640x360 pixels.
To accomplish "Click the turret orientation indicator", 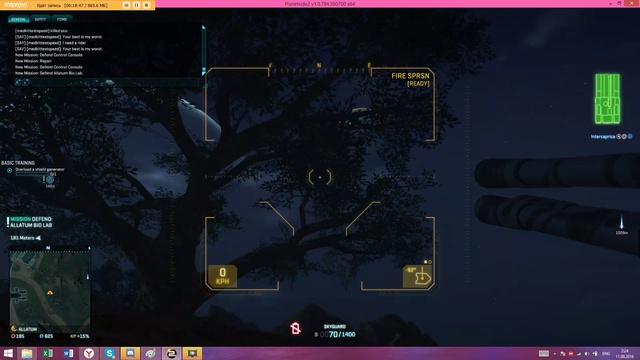I will 417,276.
